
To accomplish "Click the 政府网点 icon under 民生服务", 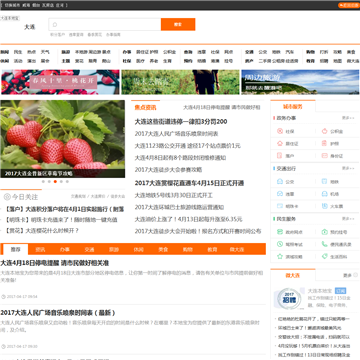I will pyautogui.click(x=280, y=232).
